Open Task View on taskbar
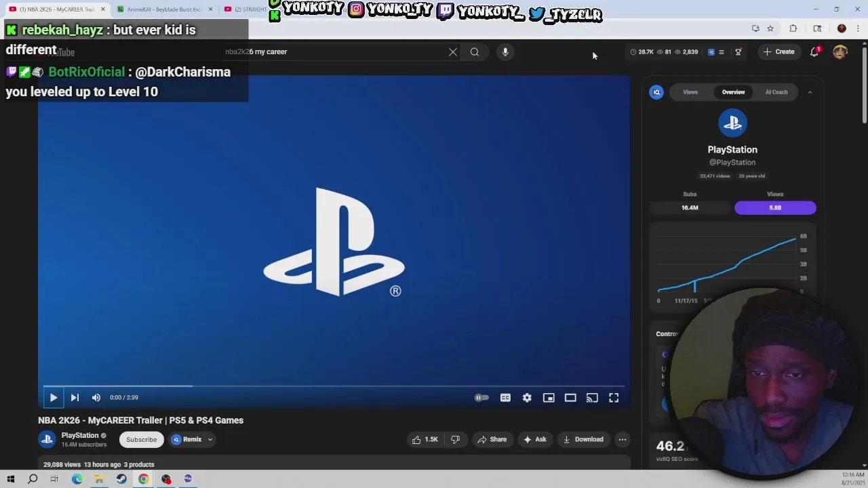This screenshot has width=868, height=488. [54, 479]
